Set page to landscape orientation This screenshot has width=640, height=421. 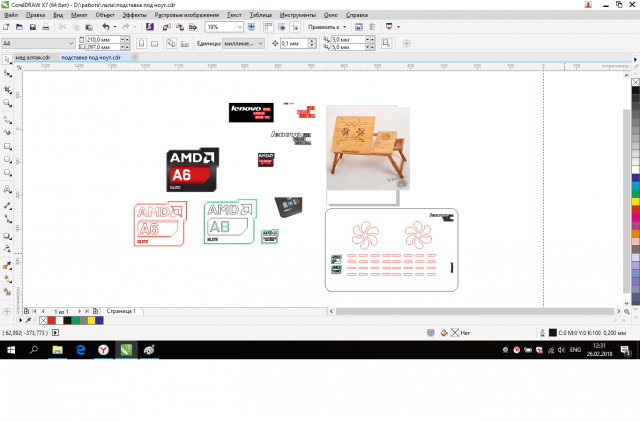point(154,43)
